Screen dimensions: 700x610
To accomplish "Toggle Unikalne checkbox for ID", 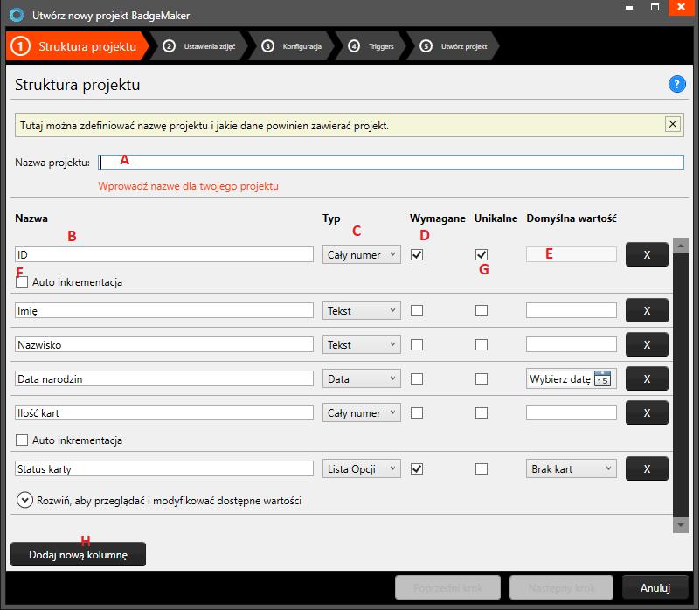I will pos(482,254).
